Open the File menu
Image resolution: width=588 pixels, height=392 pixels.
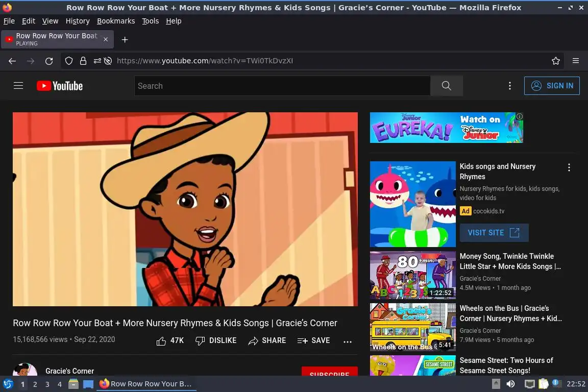point(9,21)
